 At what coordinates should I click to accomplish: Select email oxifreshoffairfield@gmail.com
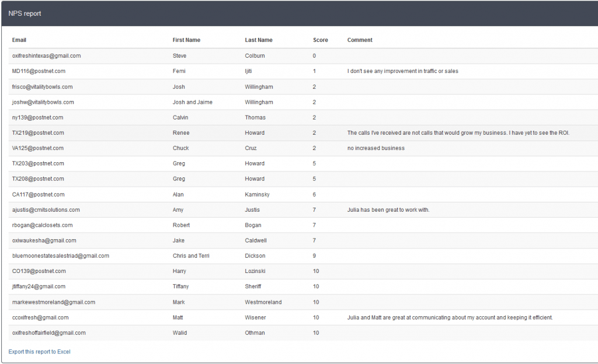49,332
